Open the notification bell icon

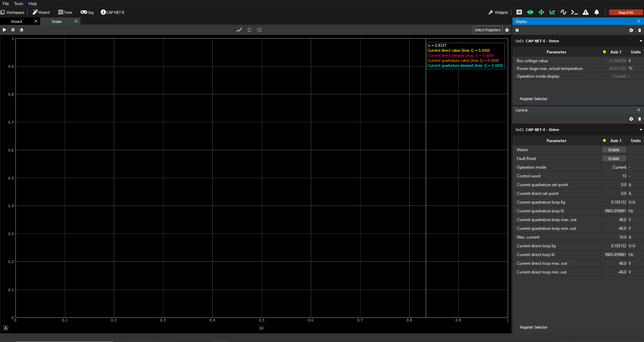pos(596,12)
